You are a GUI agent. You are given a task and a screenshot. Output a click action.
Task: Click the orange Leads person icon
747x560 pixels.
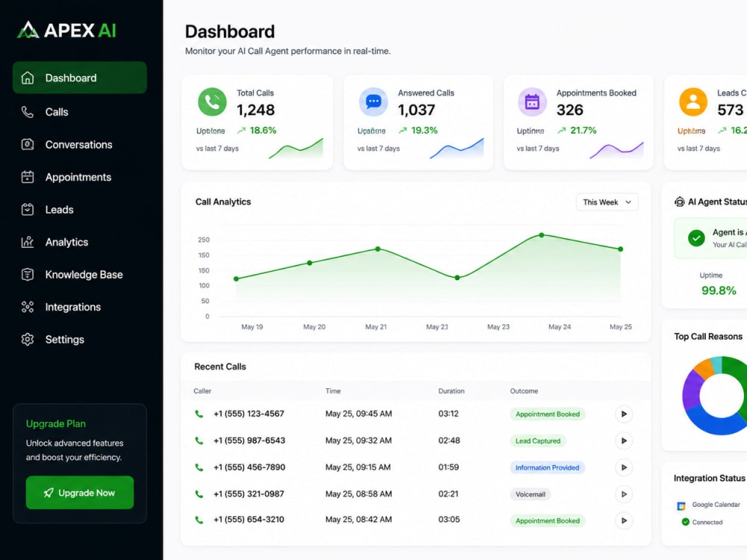(x=693, y=102)
